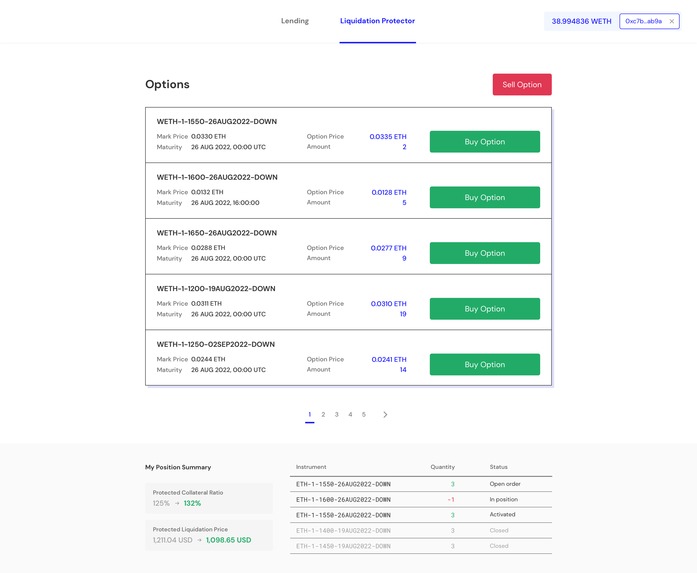Select the ETH-1-1550-26AUG2022-DOWN Open order row
Viewport: 697px width, 573px height.
coord(421,484)
